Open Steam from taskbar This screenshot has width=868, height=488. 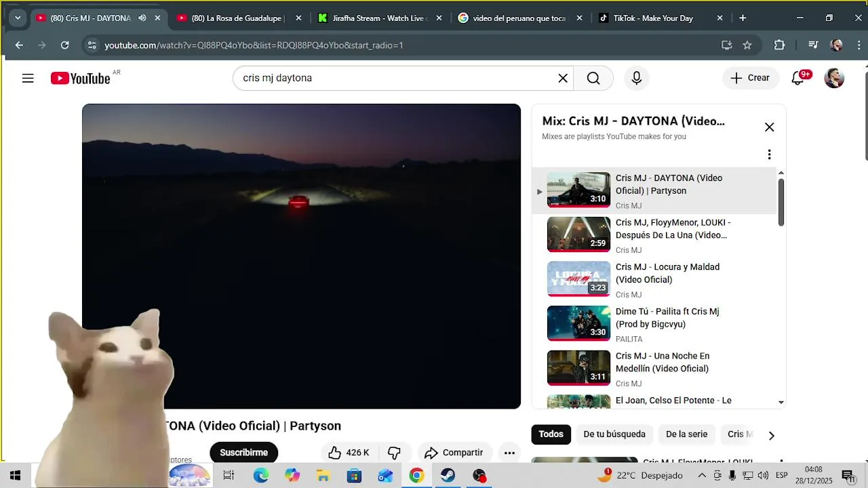click(x=448, y=476)
